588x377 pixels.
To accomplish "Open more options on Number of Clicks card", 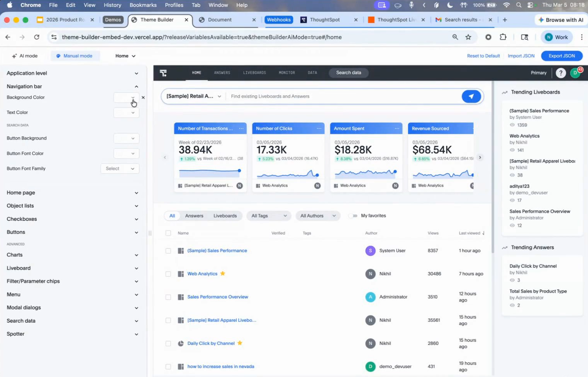I will pyautogui.click(x=319, y=128).
